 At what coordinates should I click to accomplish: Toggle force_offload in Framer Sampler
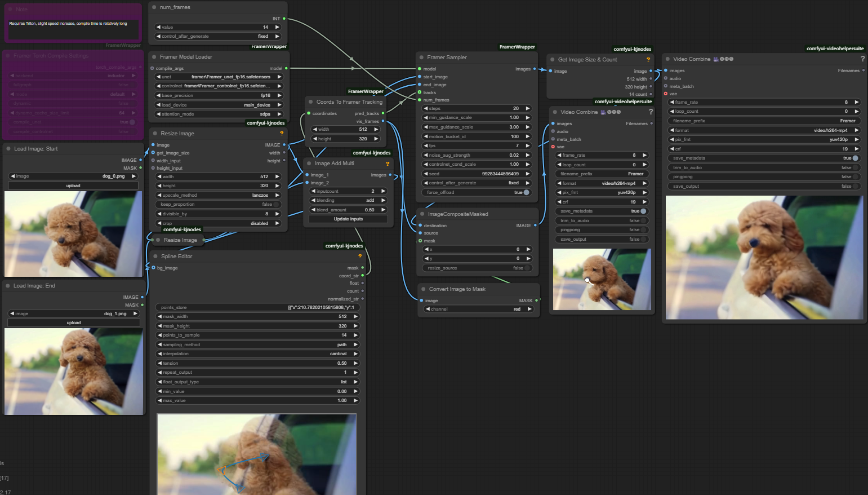(476, 192)
